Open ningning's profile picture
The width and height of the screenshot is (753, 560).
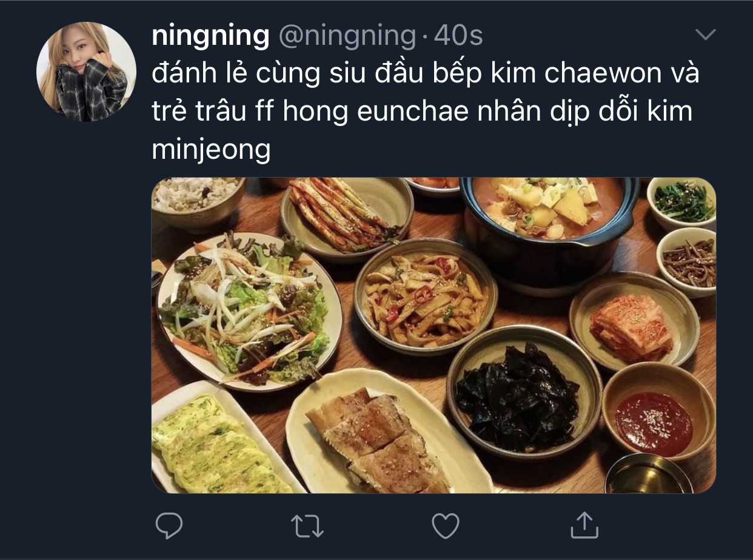(86, 72)
